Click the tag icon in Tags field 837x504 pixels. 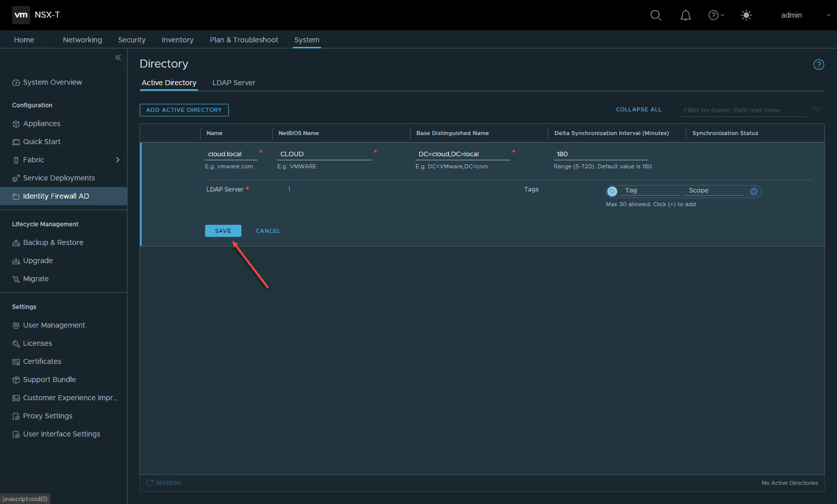coord(612,192)
